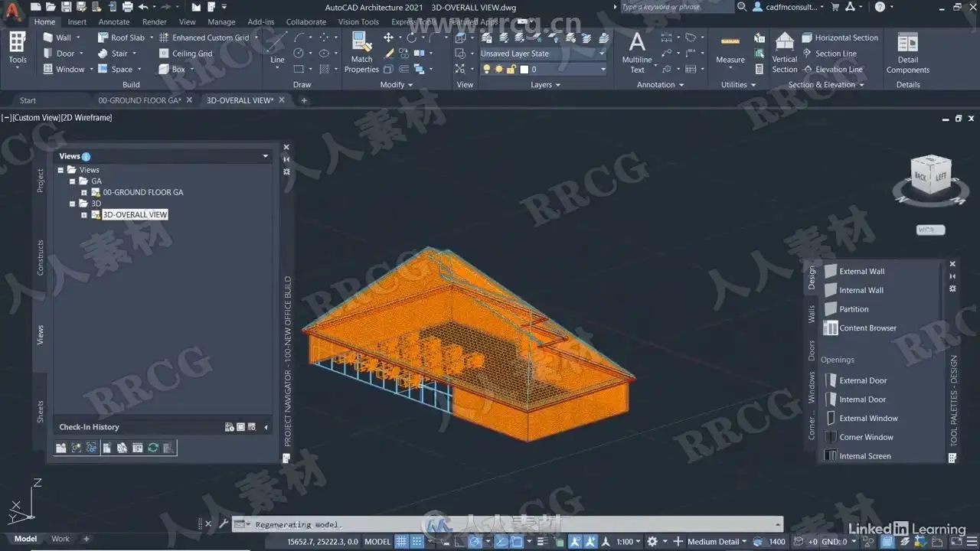Expand Section & Elevation panel
This screenshot has height=551, width=980.
point(826,85)
